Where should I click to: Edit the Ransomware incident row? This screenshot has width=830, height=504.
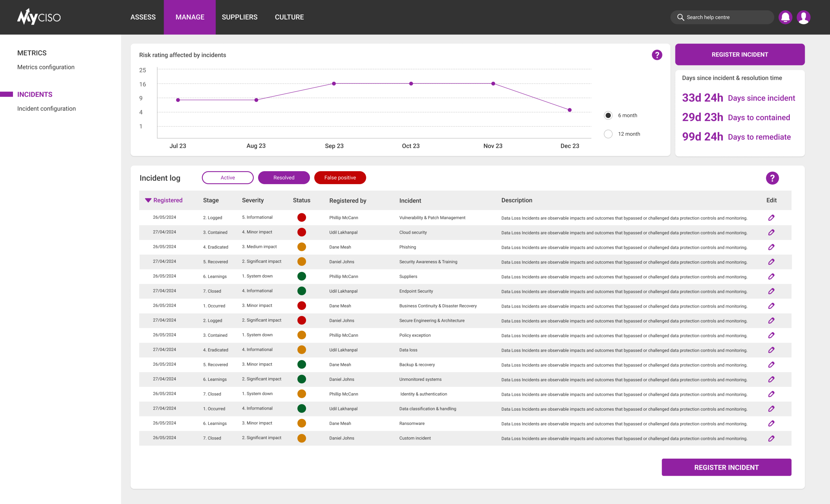771,424
